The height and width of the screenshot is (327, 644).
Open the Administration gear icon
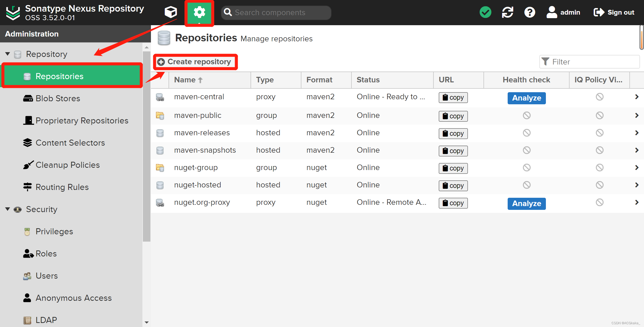click(x=199, y=13)
